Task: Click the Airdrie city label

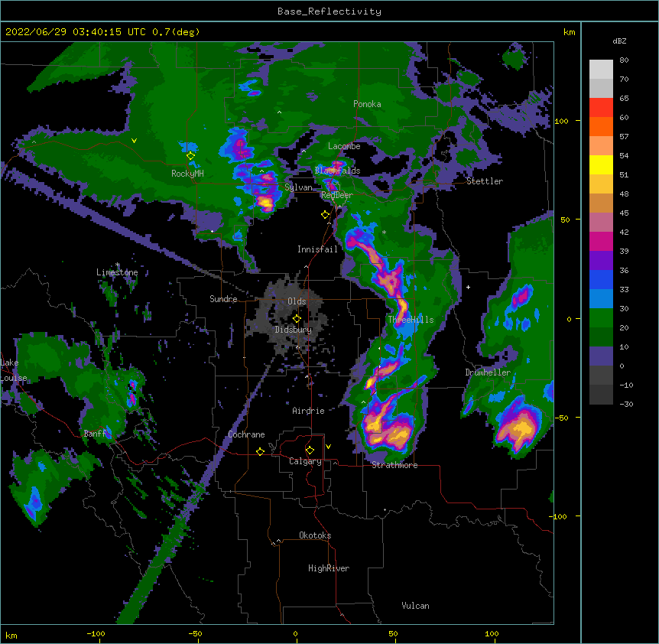Action: [x=308, y=411]
